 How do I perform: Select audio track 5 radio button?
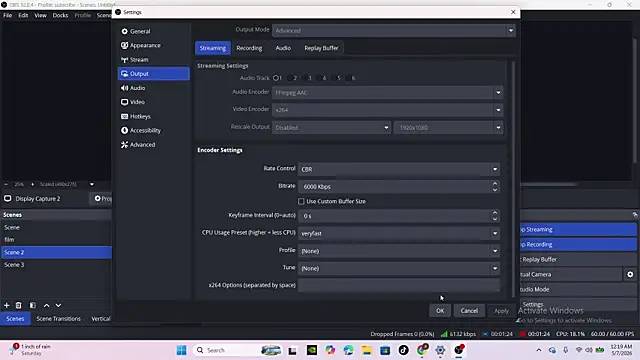click(334, 78)
